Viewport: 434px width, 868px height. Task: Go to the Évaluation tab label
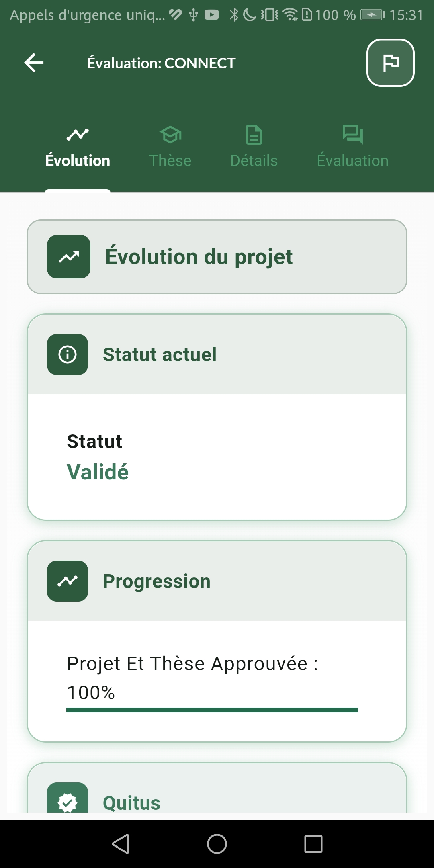click(x=353, y=161)
